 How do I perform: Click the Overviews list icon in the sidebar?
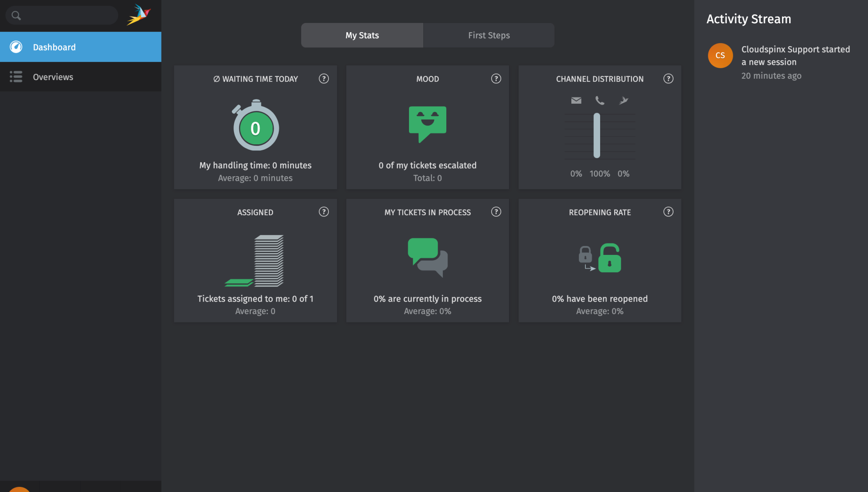[16, 77]
